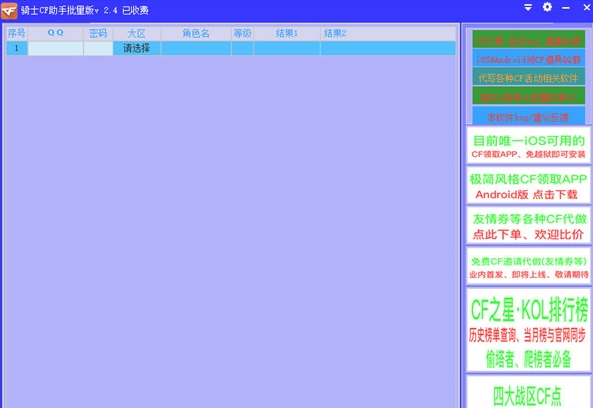Click 本软件bug/建议反馈 button
The height and width of the screenshot is (408, 593).
point(529,115)
